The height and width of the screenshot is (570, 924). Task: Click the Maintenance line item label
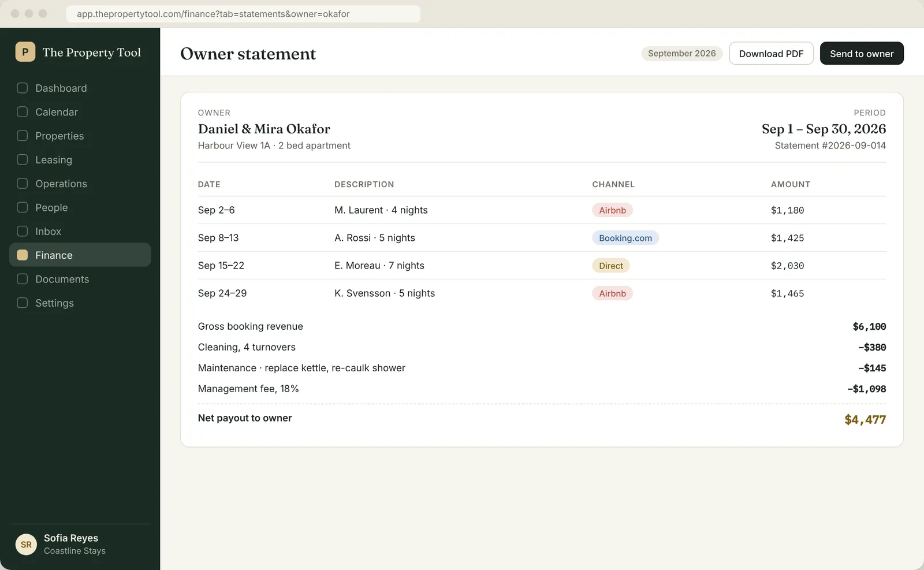[x=301, y=368]
